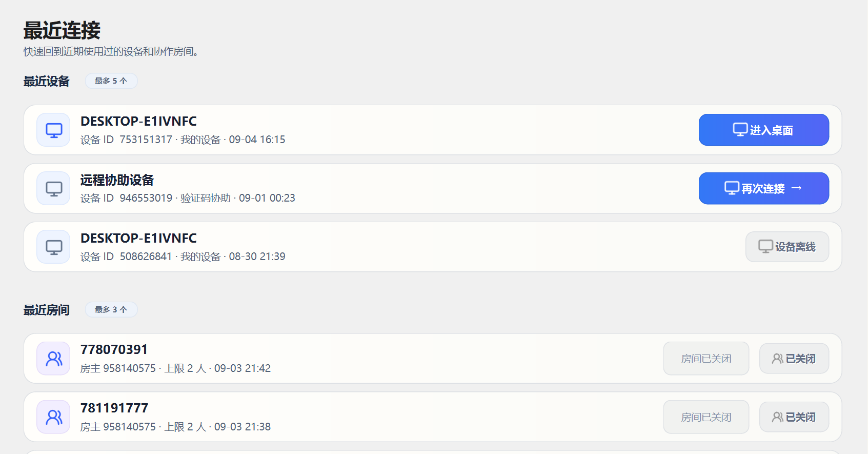Select room number 781191777
Image resolution: width=868 pixels, height=454 pixels.
pos(114,408)
